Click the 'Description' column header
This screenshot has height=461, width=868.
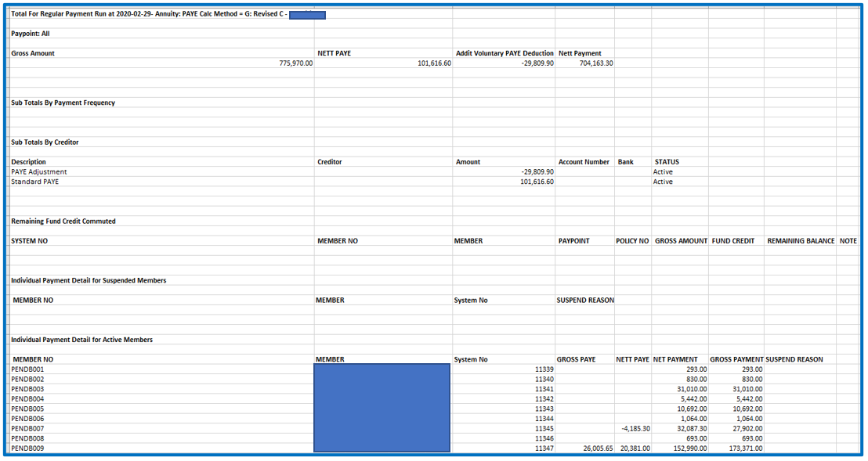coord(28,162)
